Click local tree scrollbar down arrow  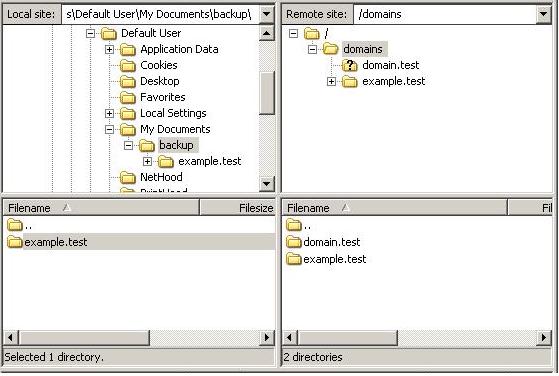[266, 184]
